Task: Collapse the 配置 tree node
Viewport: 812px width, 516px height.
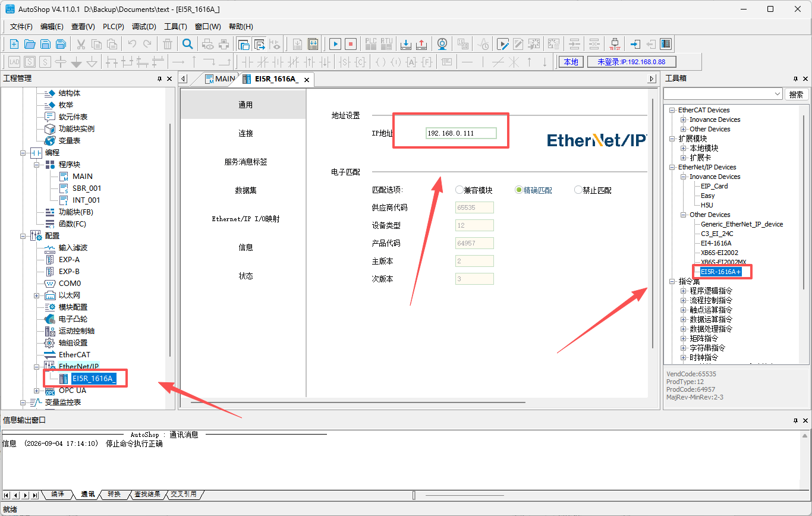Action: point(23,236)
